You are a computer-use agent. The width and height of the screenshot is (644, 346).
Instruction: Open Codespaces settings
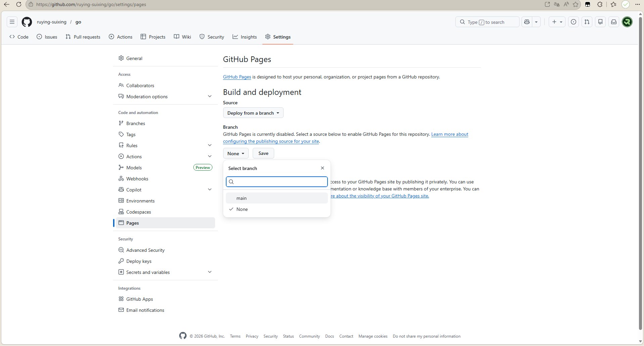click(165, 212)
